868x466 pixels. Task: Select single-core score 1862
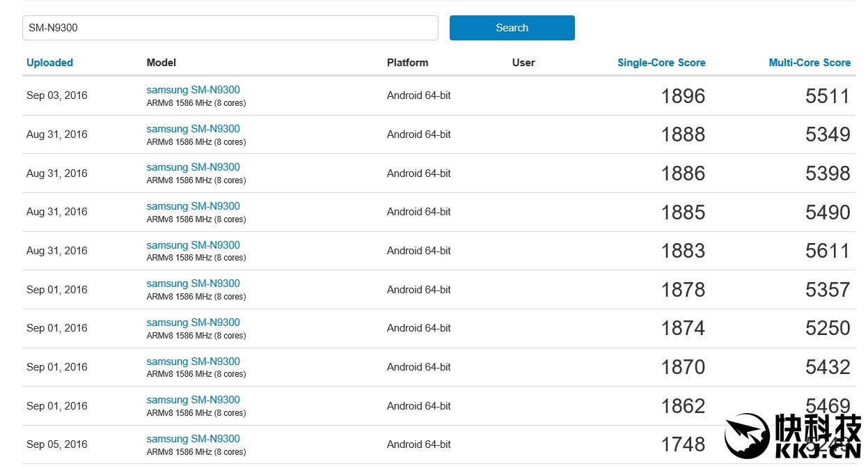coord(683,406)
